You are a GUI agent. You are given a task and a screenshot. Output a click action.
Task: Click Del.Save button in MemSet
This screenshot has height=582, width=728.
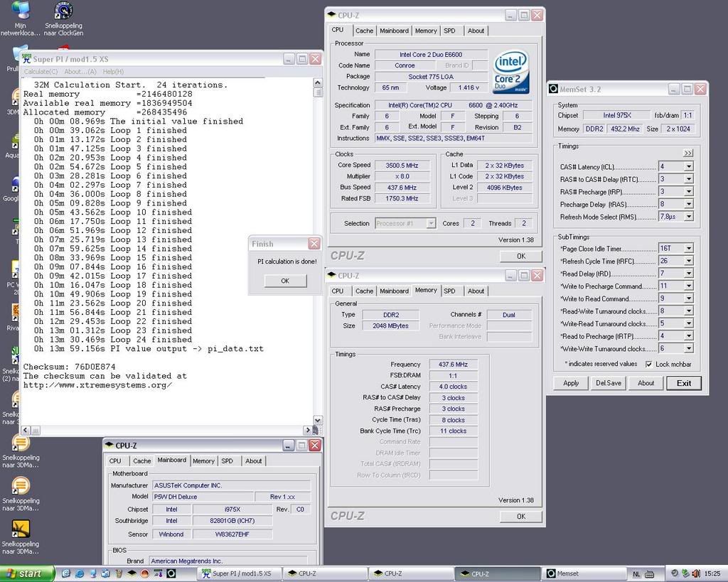(x=609, y=383)
